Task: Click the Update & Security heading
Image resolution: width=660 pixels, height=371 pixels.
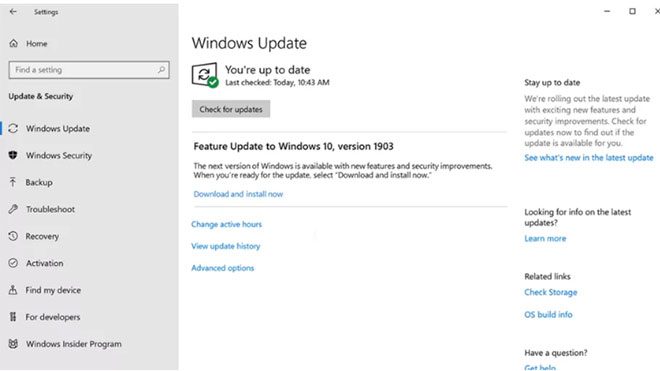Action: coord(40,96)
